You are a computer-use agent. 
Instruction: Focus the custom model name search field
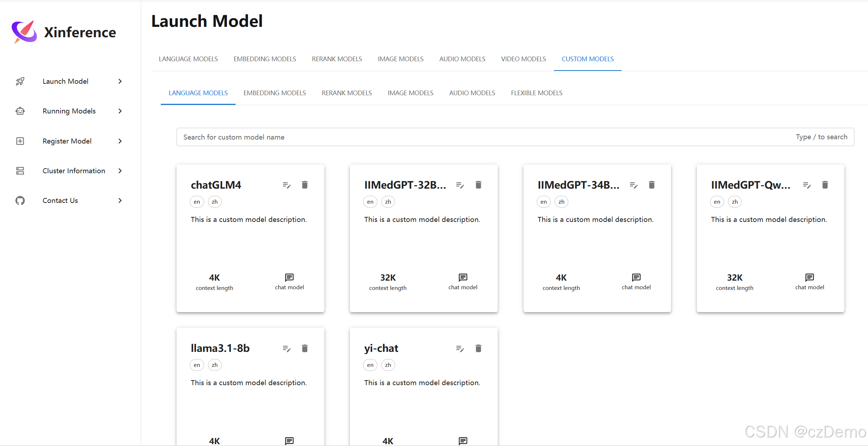tap(515, 137)
